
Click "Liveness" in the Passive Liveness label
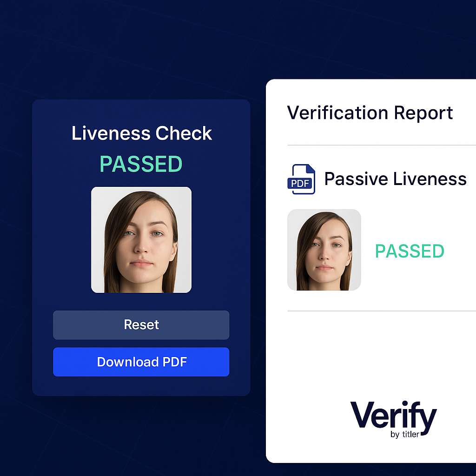(430, 178)
